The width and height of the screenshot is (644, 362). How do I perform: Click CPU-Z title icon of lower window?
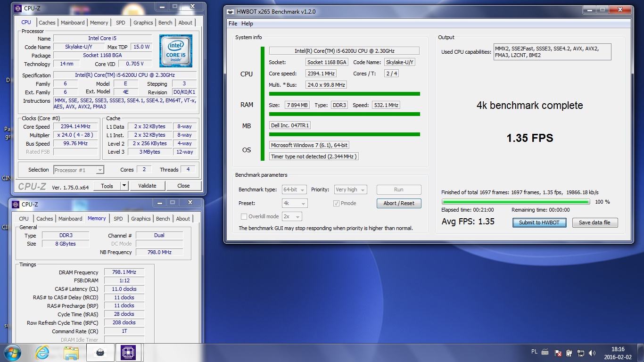pyautogui.click(x=16, y=204)
